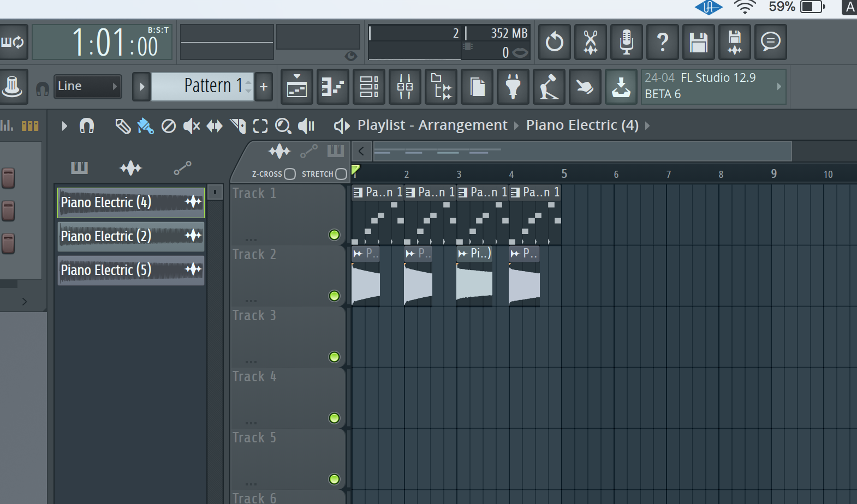
Task: Select the Piano Electric (5) clip entry
Action: (x=131, y=270)
